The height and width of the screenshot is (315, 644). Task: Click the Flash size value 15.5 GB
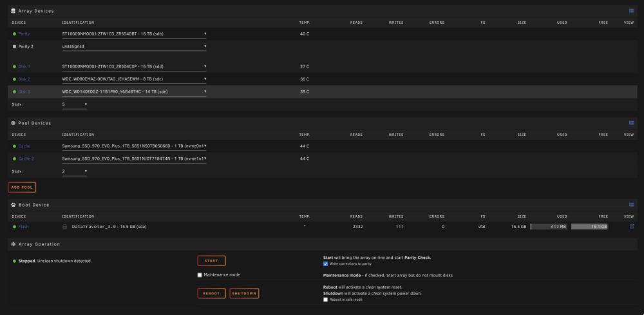[518, 226]
